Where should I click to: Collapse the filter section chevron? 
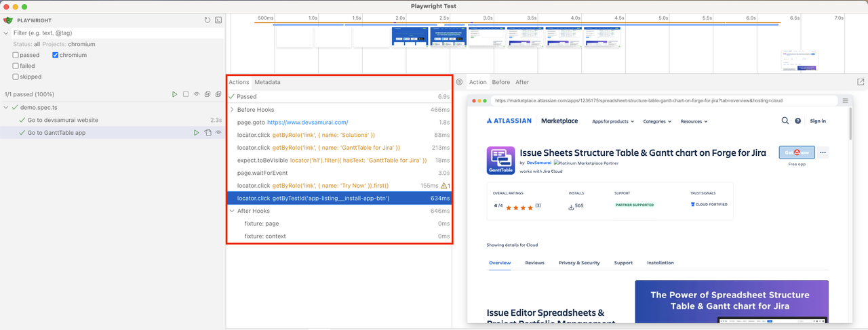[6, 33]
